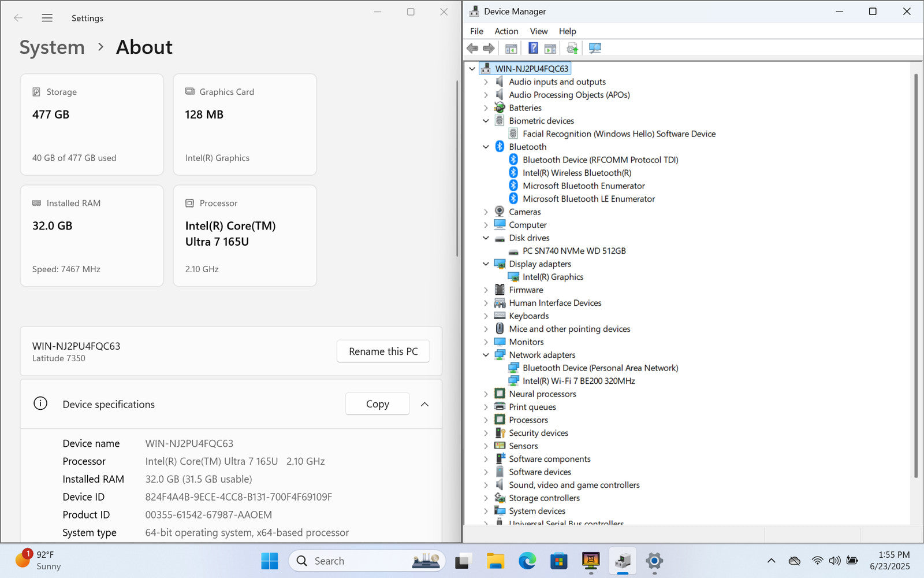Click the Print queues printer icon
Viewport: 924px width, 578px height.
(x=500, y=407)
